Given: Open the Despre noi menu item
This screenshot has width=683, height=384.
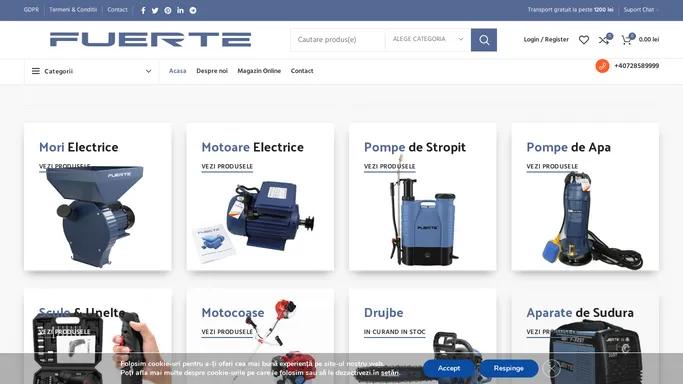Looking at the screenshot, I should 212,71.
